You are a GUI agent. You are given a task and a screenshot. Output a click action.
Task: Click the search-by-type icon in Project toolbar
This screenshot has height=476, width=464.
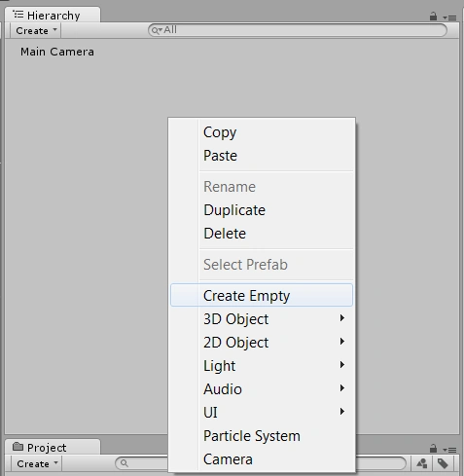(422, 463)
